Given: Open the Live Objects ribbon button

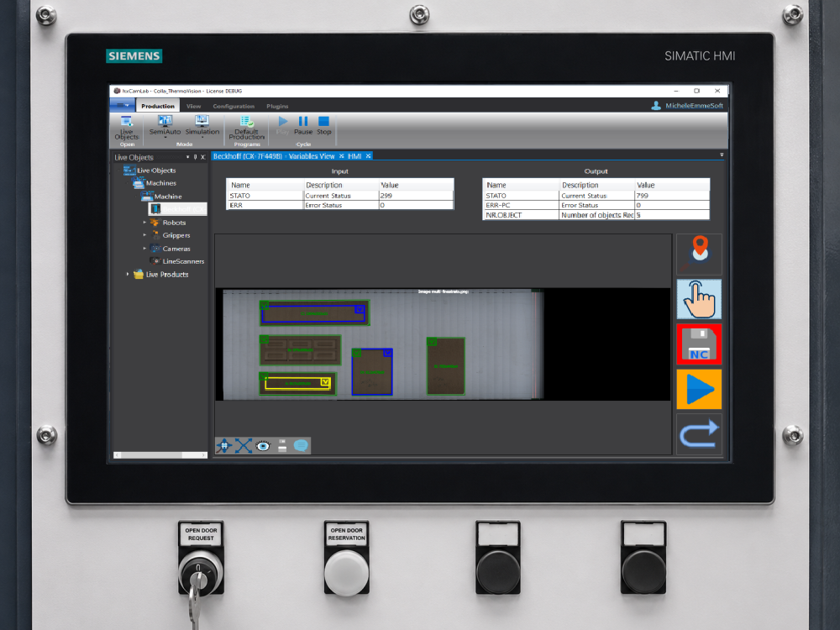Looking at the screenshot, I should coord(127,129).
